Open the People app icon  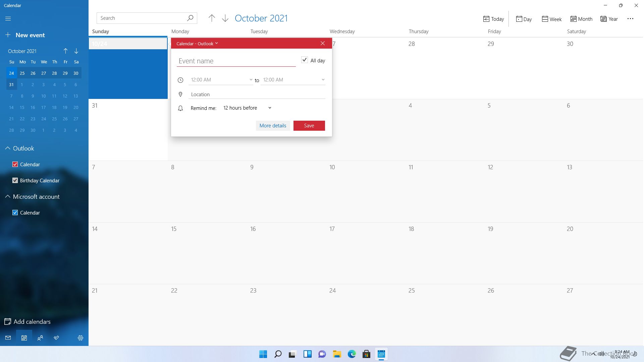40,338
